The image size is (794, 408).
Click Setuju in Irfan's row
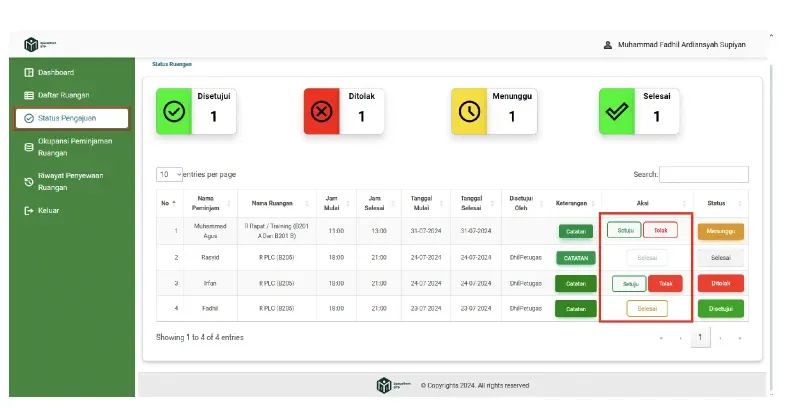(629, 284)
